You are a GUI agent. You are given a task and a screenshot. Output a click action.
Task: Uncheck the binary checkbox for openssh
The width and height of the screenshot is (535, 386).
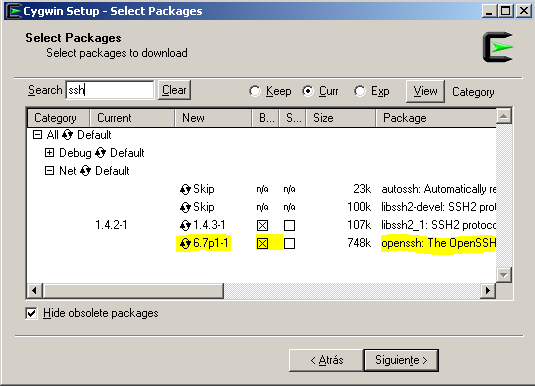tap(262, 243)
